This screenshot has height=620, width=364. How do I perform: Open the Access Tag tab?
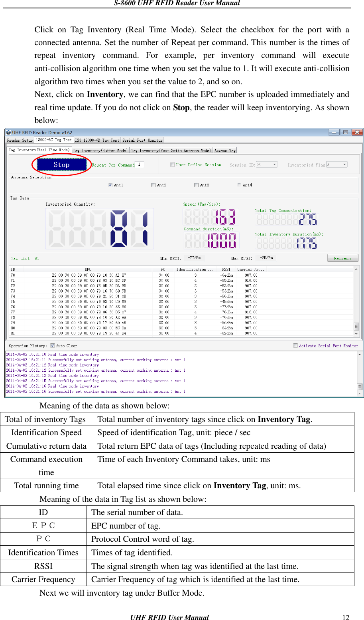tap(225, 151)
